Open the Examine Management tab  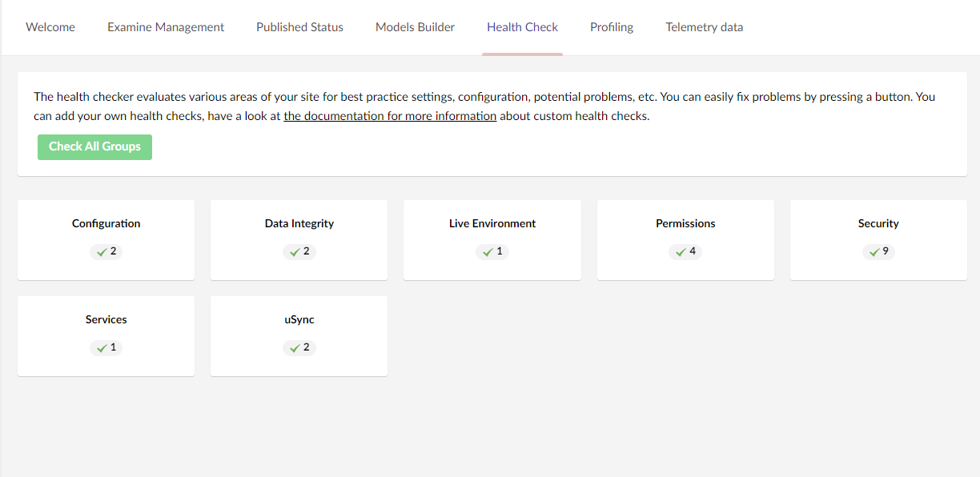pyautogui.click(x=166, y=27)
